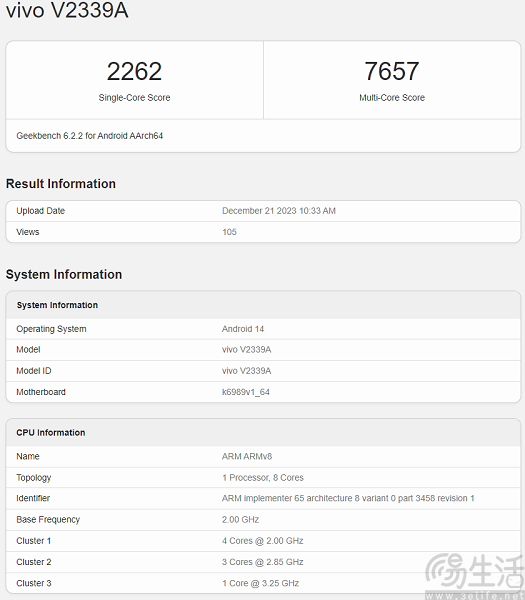Click the Views count 105
The image size is (525, 600).
(x=229, y=232)
